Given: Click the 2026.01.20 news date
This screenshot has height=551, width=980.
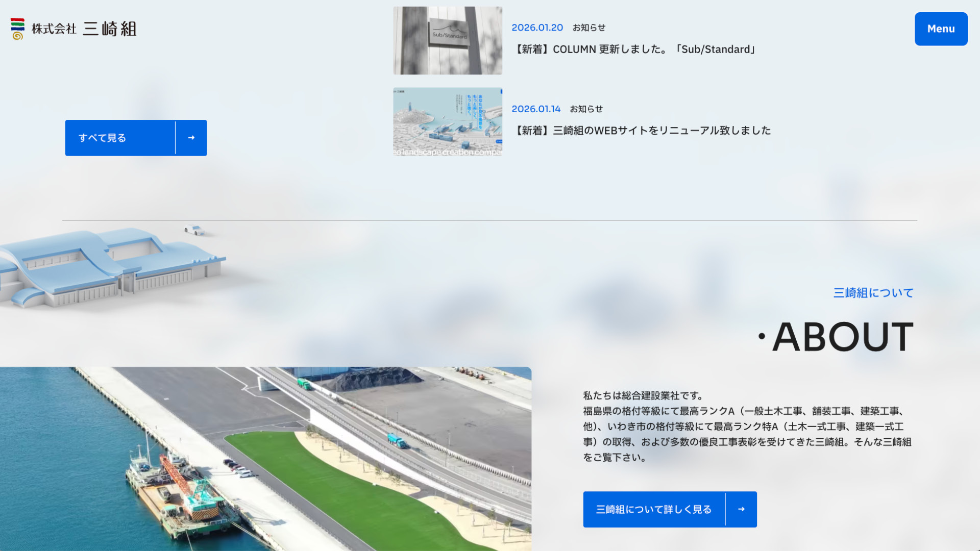Looking at the screenshot, I should pyautogui.click(x=537, y=28).
